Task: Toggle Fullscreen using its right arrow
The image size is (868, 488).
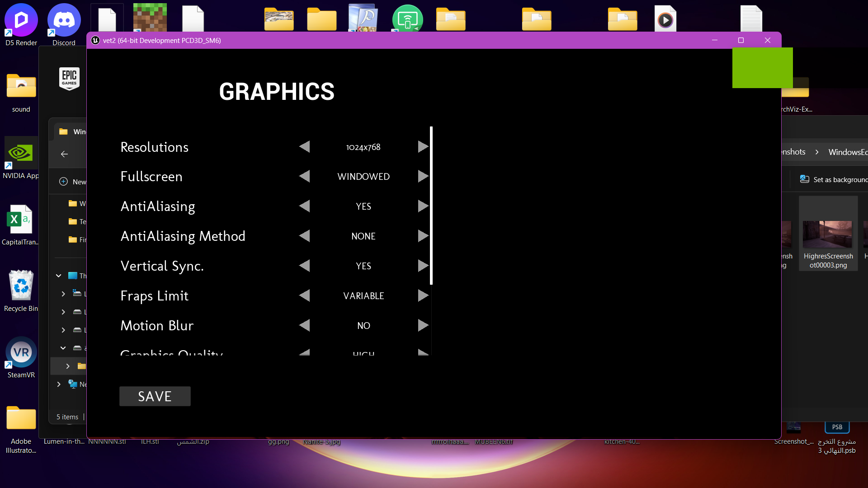Action: coord(423,176)
